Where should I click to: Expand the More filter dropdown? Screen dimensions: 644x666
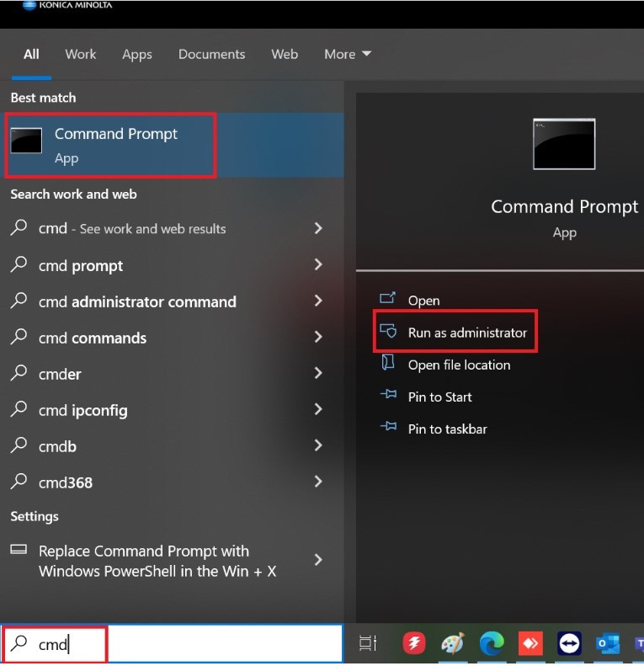coord(348,54)
